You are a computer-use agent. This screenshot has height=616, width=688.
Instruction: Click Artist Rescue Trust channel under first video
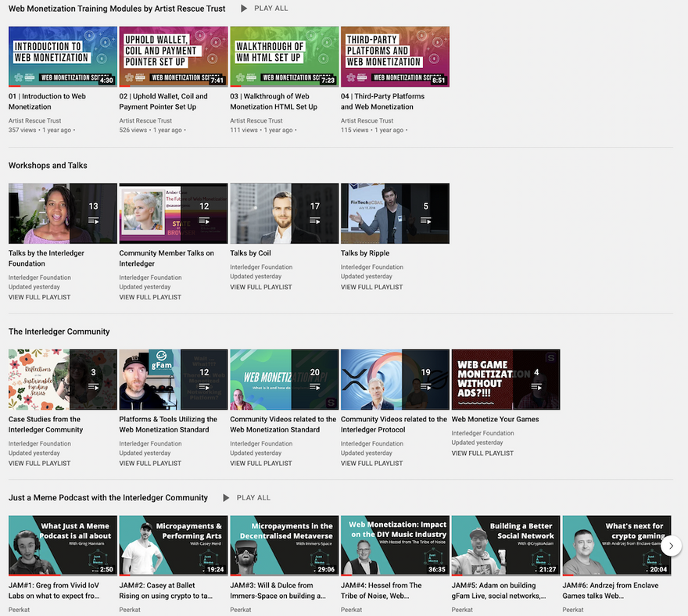(x=35, y=120)
